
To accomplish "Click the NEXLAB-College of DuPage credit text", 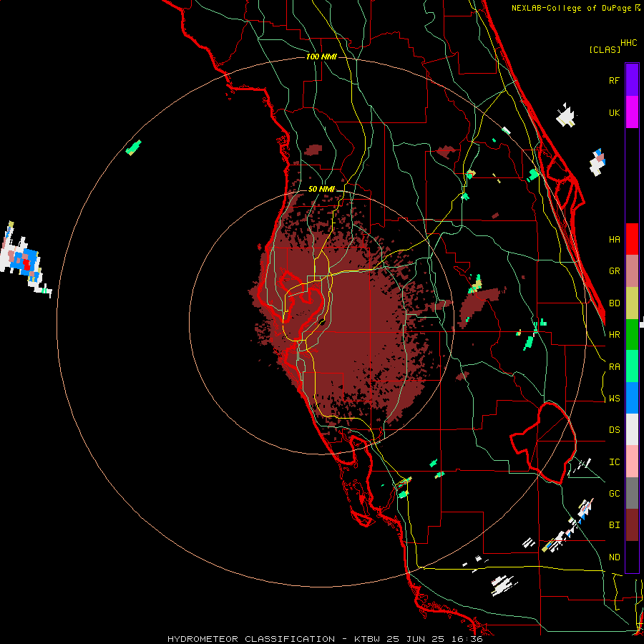I will (x=575, y=8).
